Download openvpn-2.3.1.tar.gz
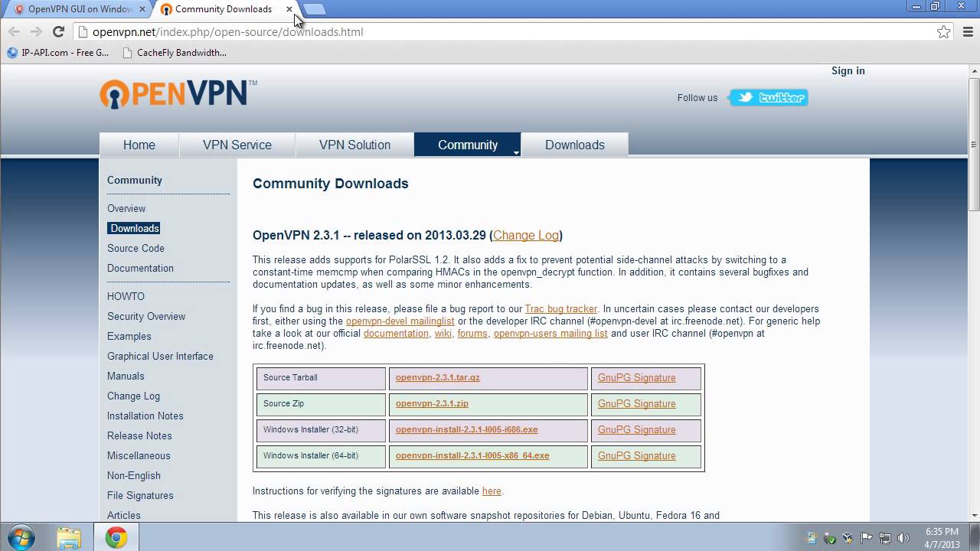The image size is (980, 551). click(x=438, y=377)
